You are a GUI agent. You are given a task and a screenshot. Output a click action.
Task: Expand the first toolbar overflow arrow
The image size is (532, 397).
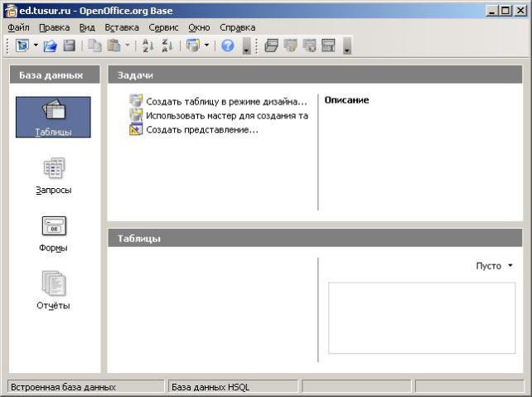pyautogui.click(x=247, y=46)
